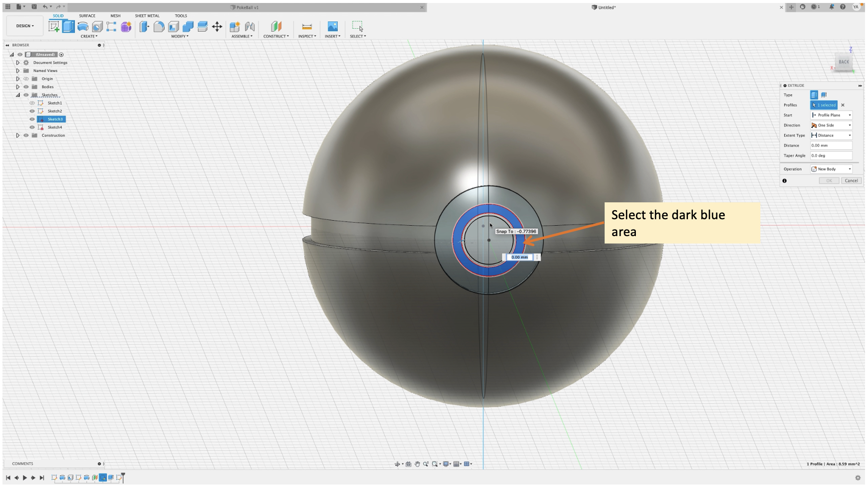Open the DESIGN workspace dropdown

coord(25,26)
